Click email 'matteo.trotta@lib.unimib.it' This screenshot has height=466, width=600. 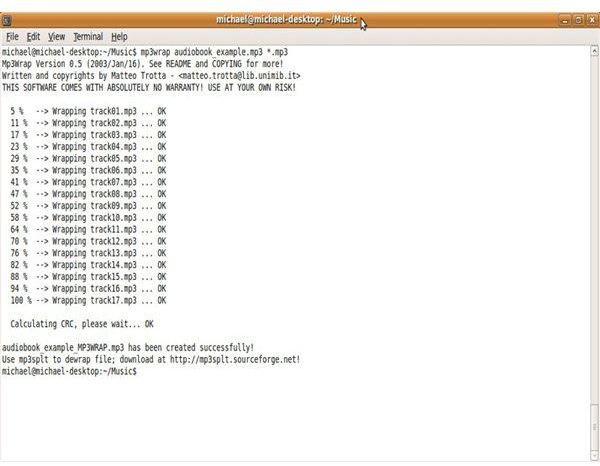click(239, 76)
